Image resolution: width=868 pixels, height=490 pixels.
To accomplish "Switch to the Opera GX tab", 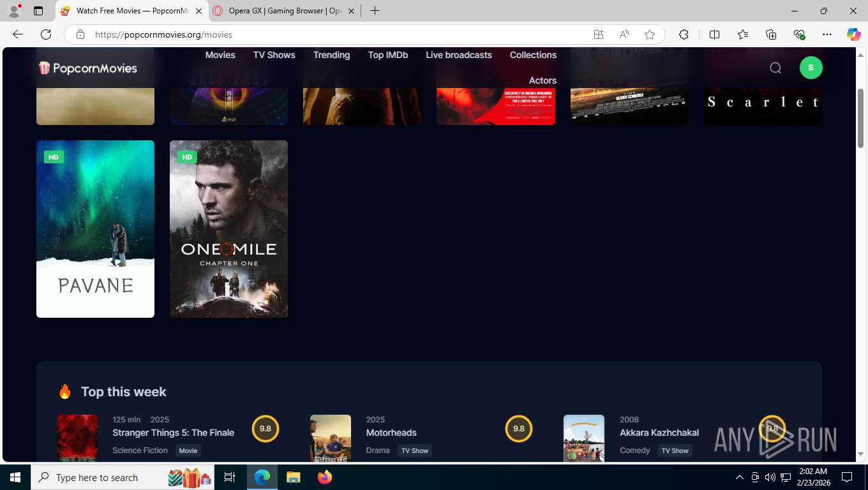I will 285,11.
